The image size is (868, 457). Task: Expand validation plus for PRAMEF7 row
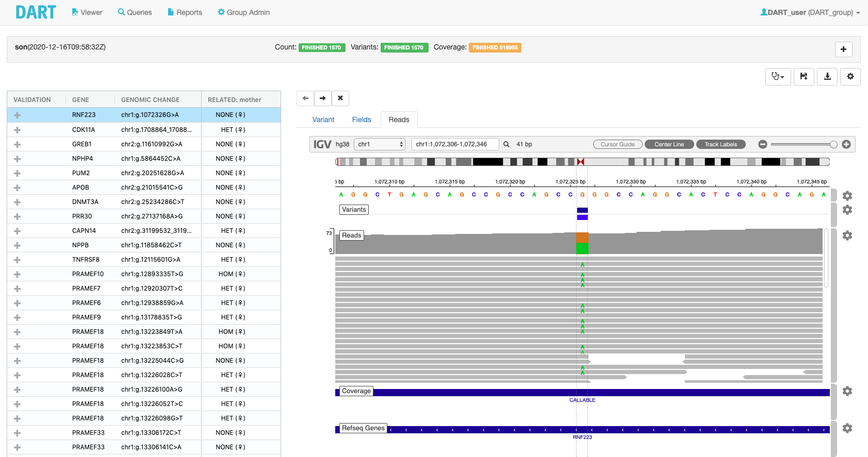click(17, 289)
